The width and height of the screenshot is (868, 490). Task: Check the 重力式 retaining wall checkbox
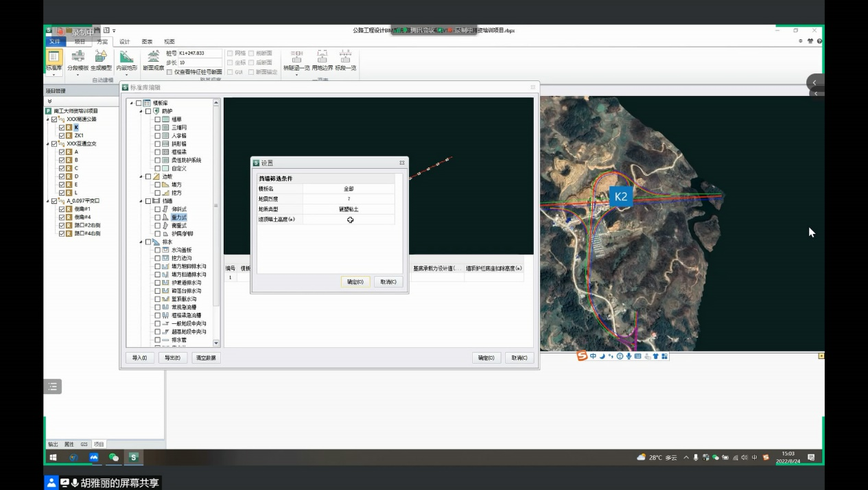[x=157, y=217]
